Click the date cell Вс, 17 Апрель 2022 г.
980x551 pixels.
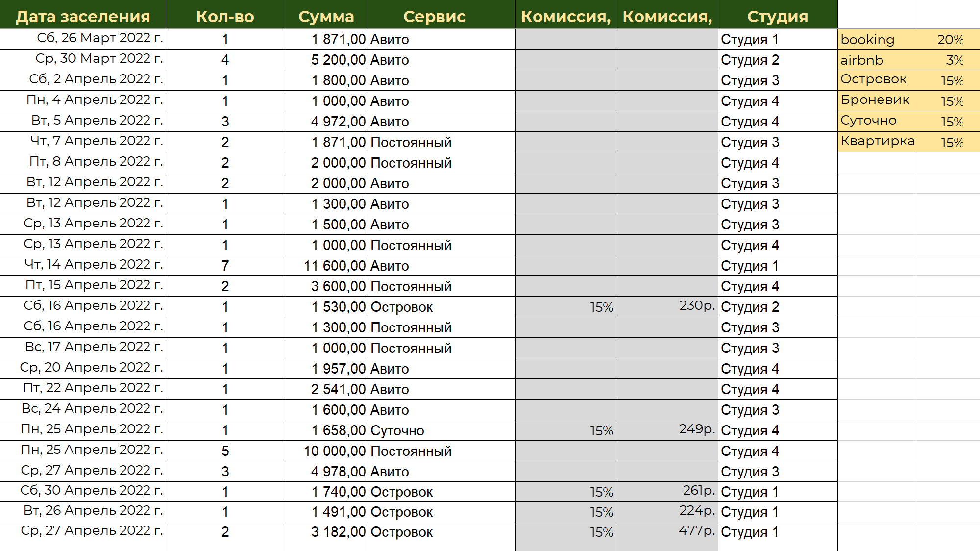click(83, 348)
